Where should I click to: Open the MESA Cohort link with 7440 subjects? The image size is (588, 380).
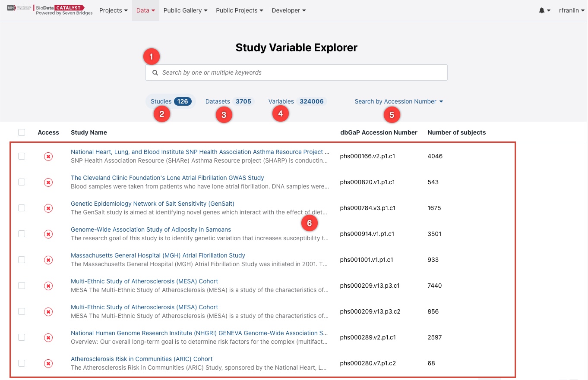pos(145,281)
